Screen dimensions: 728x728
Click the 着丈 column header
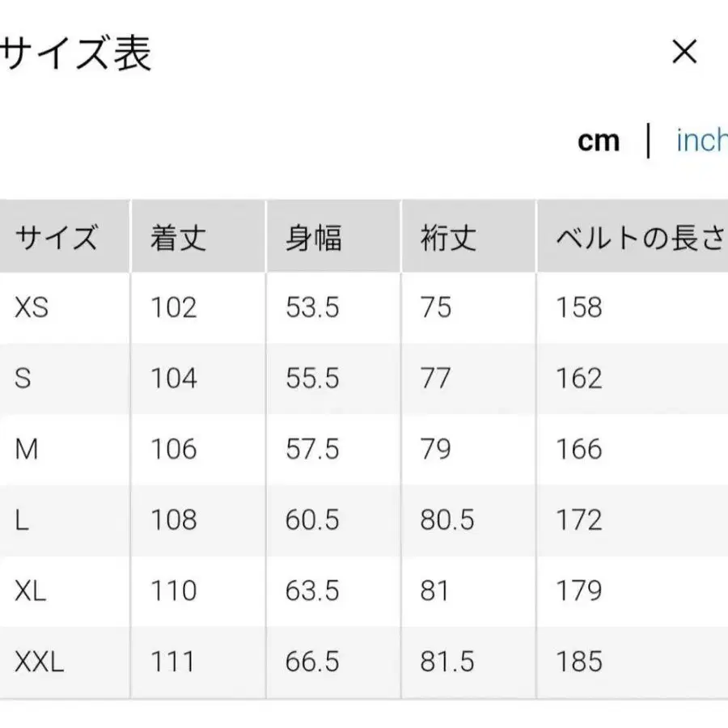pos(176,237)
